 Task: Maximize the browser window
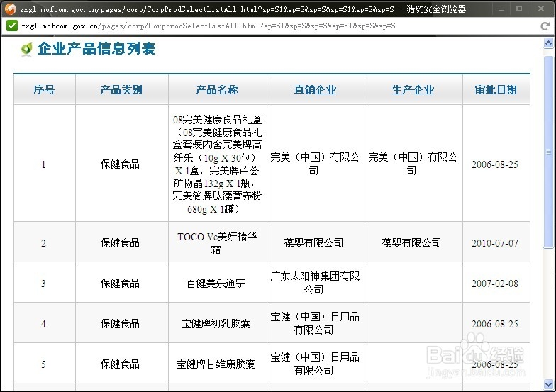519,9
